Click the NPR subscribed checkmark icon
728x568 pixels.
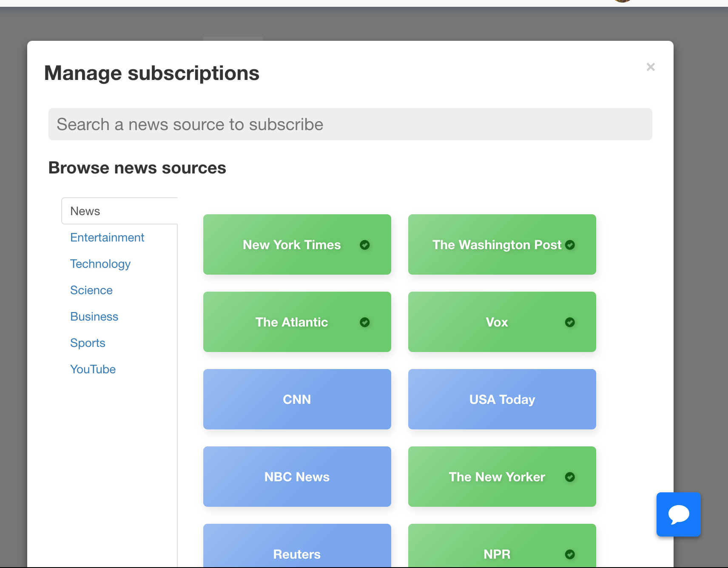tap(570, 554)
